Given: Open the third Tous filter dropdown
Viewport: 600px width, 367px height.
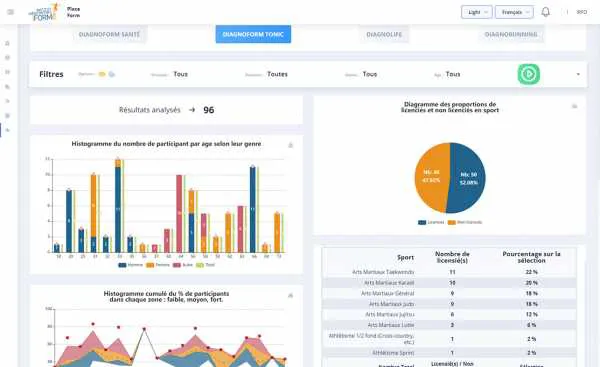Looking at the screenshot, I should point(370,74).
